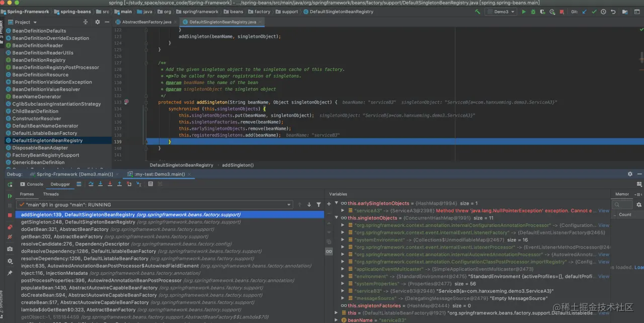The height and width of the screenshot is (323, 644).
Task: Collapse the this.singletonObjects variable node
Action: [337, 218]
